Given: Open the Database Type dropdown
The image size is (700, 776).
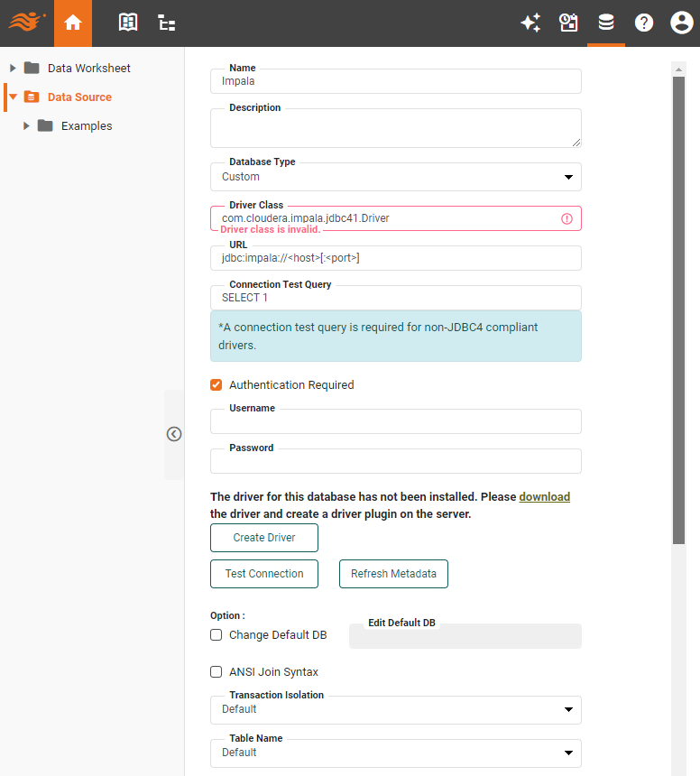Looking at the screenshot, I should point(395,177).
